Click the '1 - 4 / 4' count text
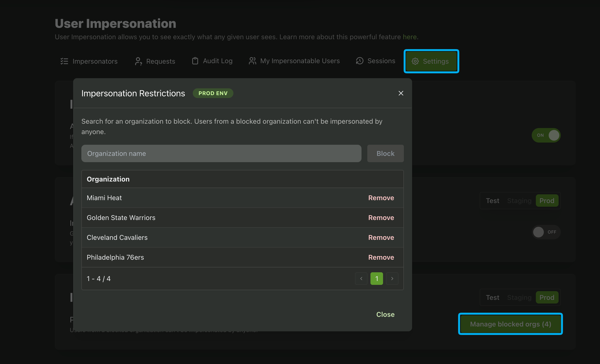The width and height of the screenshot is (600, 364). (x=99, y=279)
